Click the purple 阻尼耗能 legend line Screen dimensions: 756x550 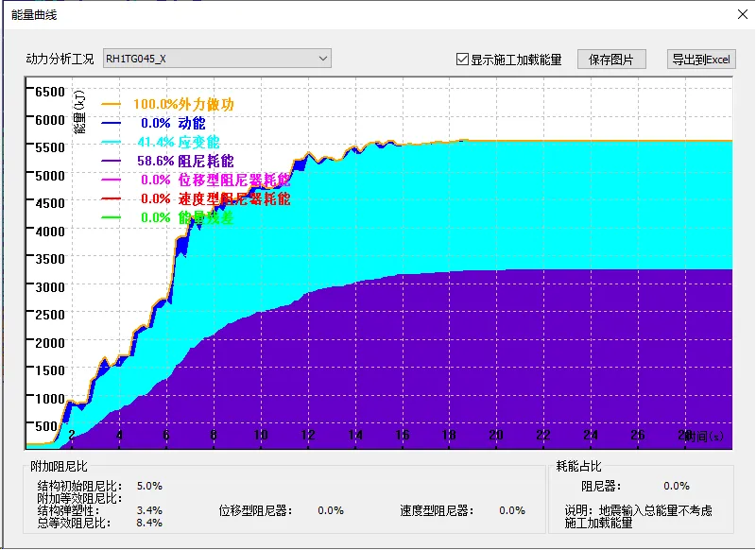(111, 161)
